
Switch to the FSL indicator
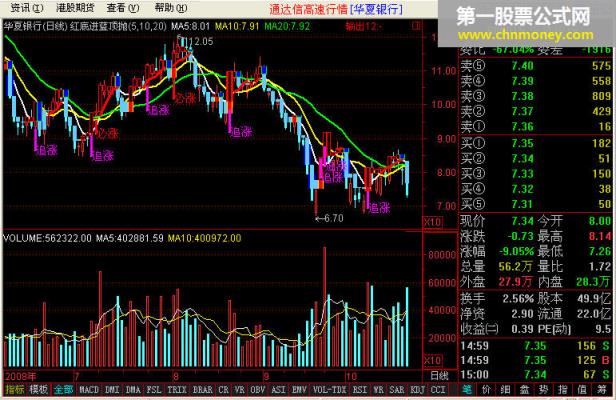pyautogui.click(x=154, y=389)
